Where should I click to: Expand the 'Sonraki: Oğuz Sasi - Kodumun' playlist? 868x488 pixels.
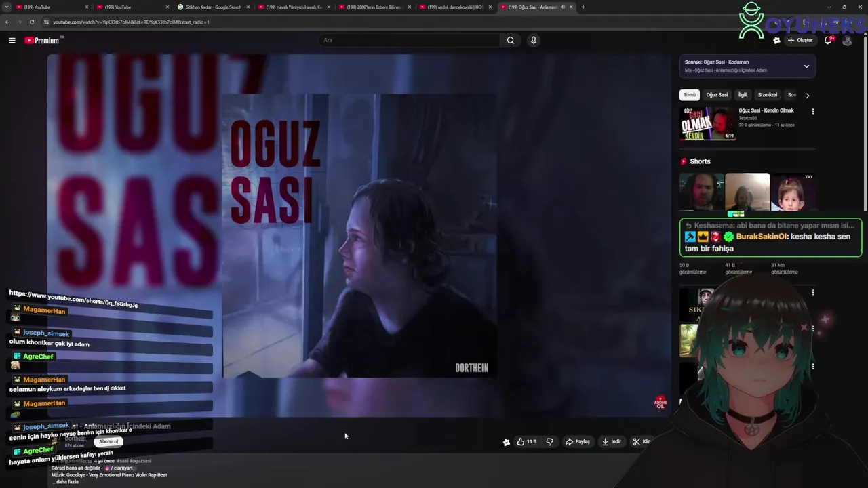coord(806,66)
